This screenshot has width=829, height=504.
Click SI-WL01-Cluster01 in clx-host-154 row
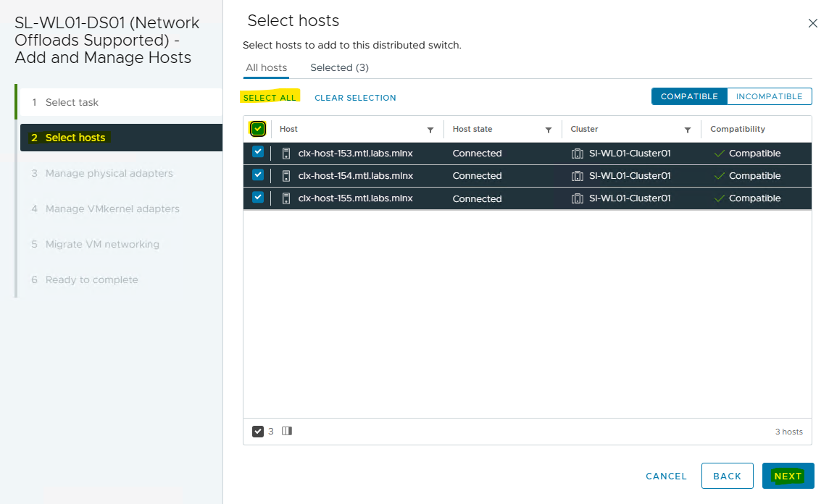click(x=630, y=176)
